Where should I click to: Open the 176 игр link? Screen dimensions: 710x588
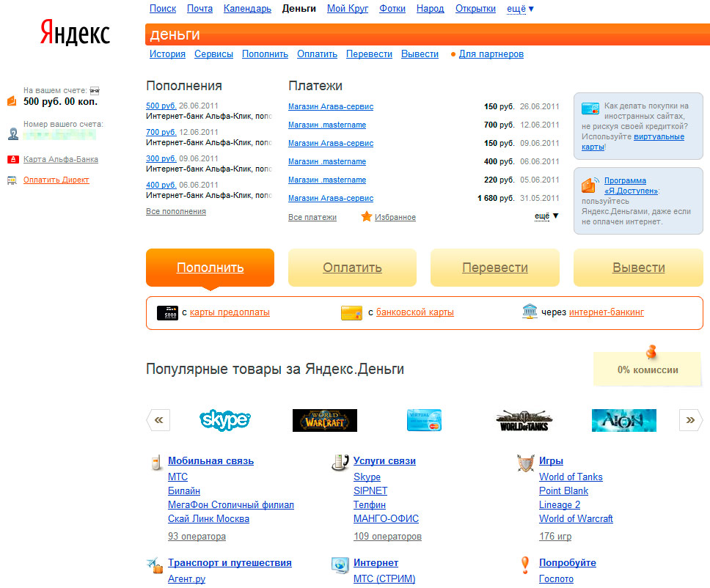[555, 537]
